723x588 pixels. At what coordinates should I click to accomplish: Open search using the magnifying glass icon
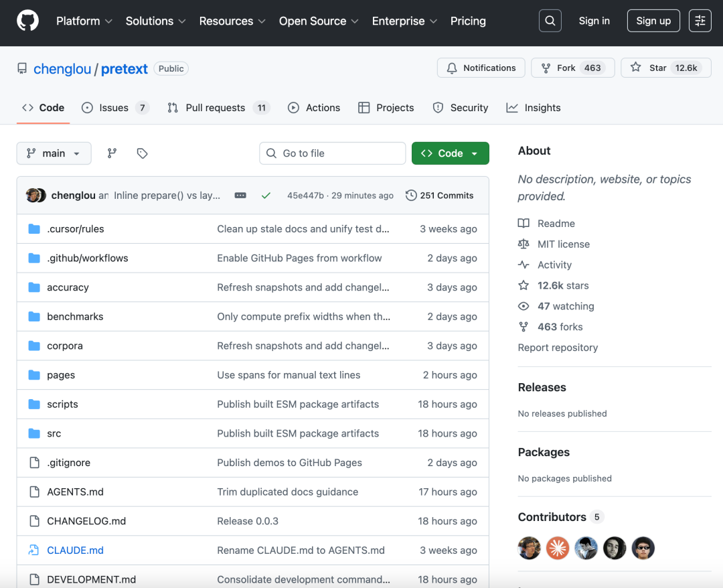(x=550, y=20)
